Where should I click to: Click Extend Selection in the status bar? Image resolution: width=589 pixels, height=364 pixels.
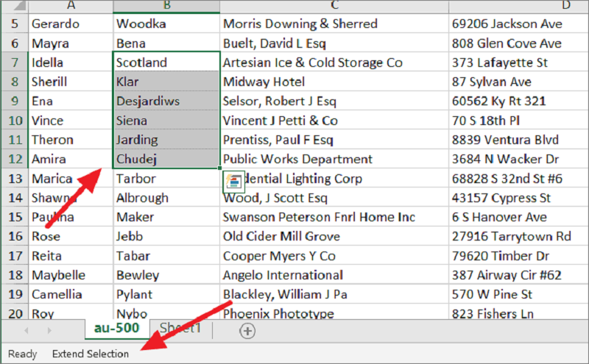90,354
